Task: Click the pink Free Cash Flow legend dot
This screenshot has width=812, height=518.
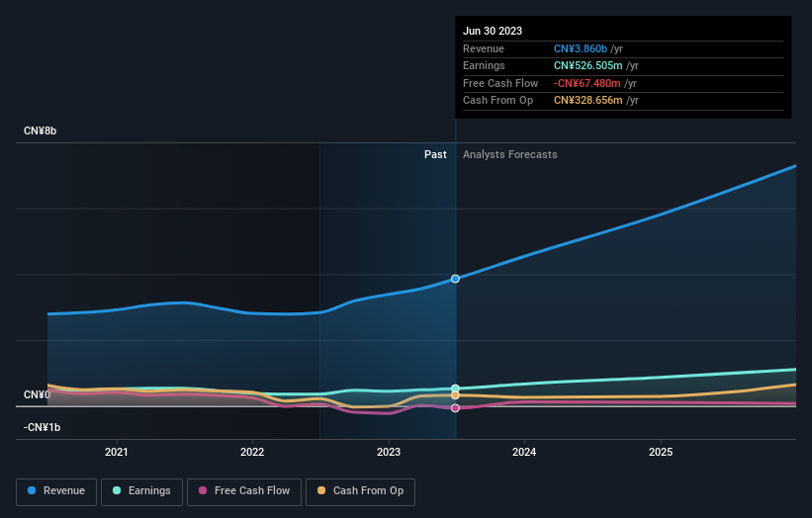Action: (x=203, y=490)
